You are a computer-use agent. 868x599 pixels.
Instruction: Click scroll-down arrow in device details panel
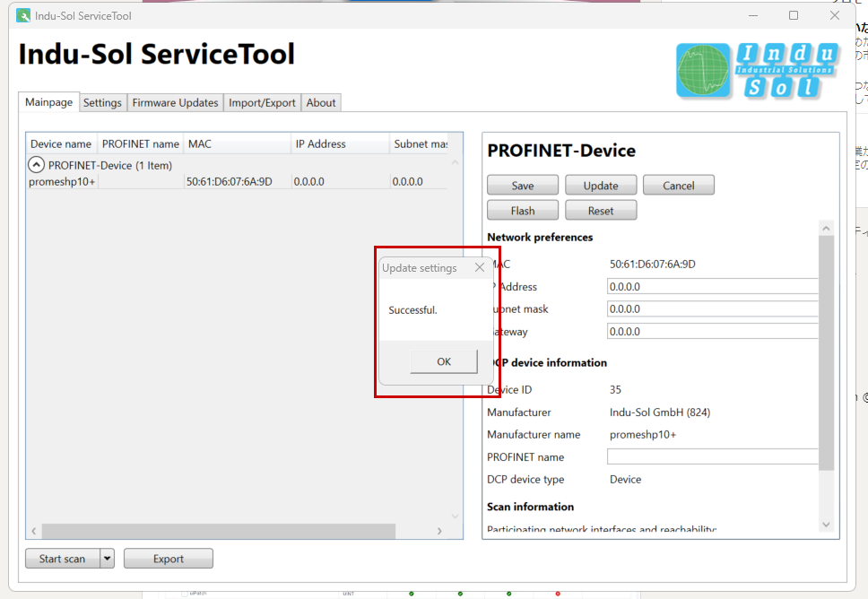tap(826, 525)
